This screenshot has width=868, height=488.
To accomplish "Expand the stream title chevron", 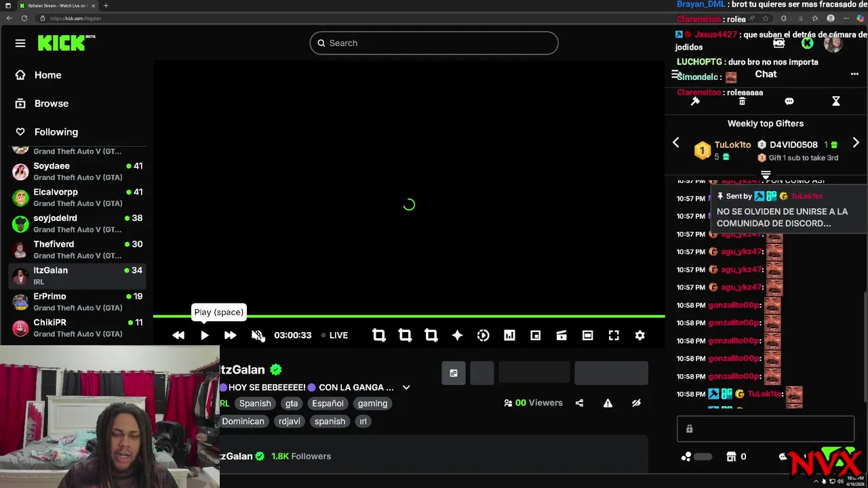I will click(x=406, y=388).
